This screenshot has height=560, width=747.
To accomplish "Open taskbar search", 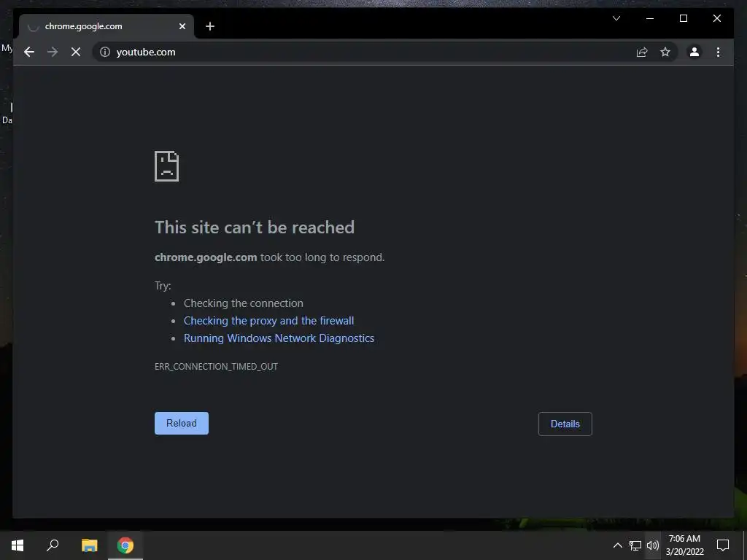I will point(53,545).
